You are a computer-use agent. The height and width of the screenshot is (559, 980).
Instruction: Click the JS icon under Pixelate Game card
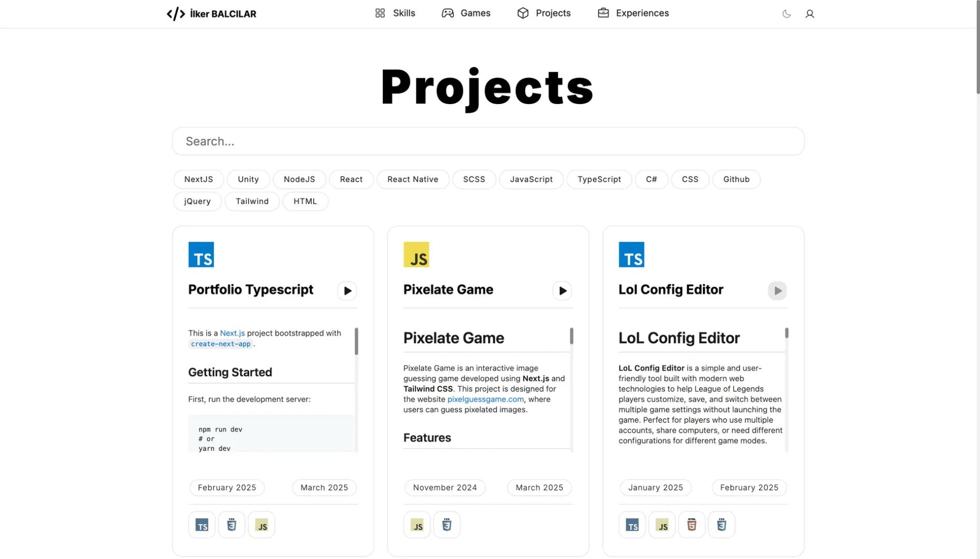click(x=417, y=524)
